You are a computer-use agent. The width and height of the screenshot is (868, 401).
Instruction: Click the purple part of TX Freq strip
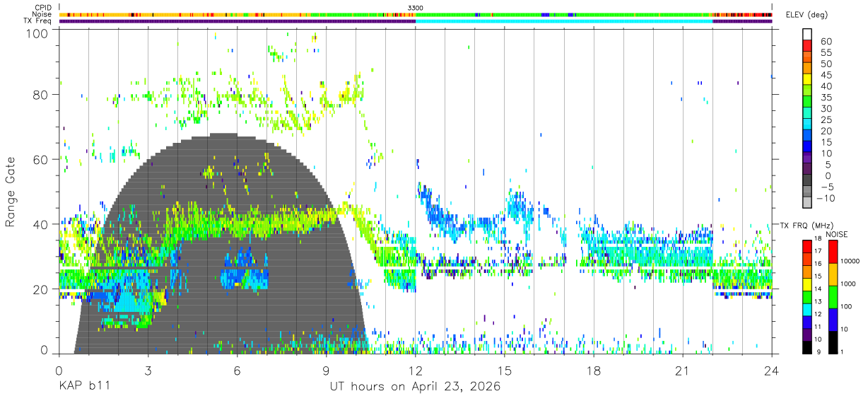click(237, 21)
